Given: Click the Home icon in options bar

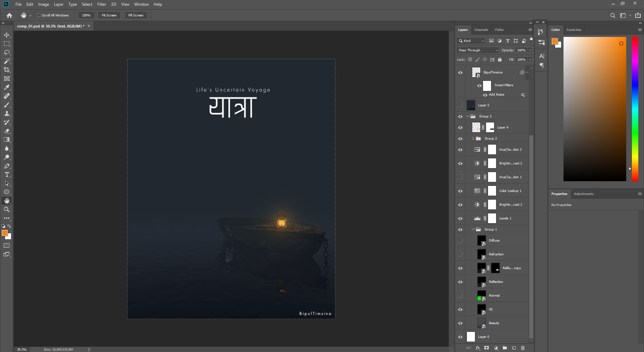Looking at the screenshot, I should pos(9,15).
